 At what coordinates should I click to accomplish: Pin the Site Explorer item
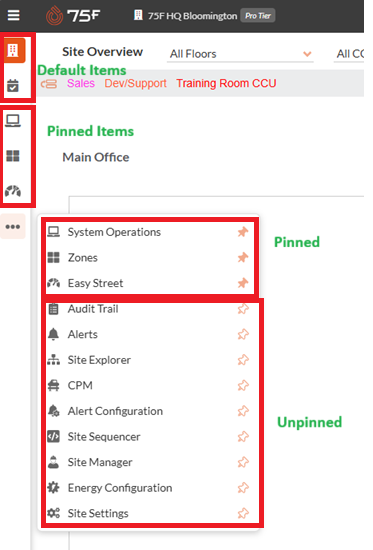243,360
